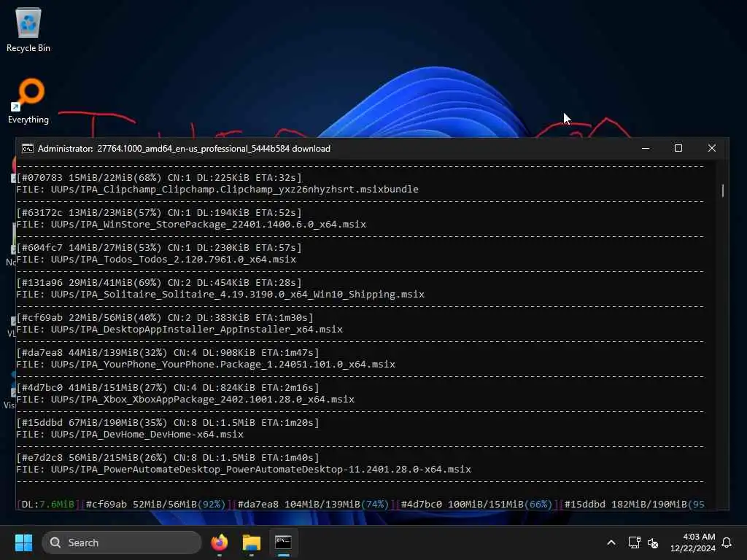
Task: Show hidden system tray icons
Action: [x=611, y=542]
